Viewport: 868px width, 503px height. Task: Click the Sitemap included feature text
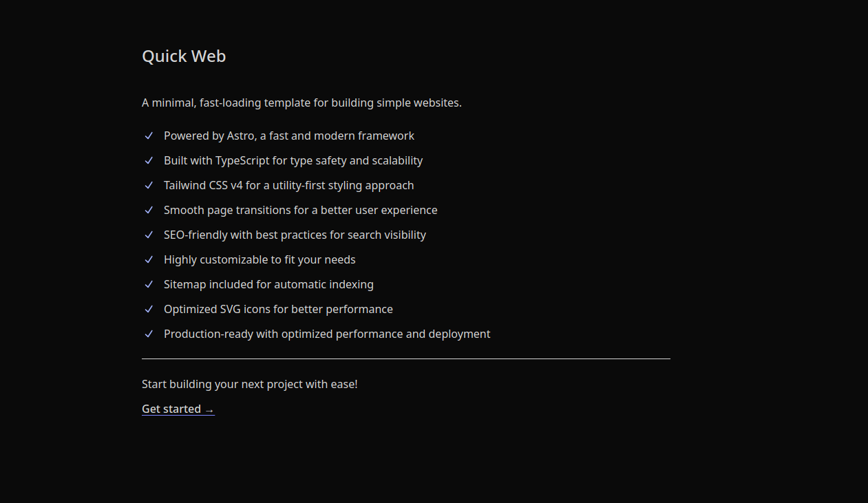[268, 285]
